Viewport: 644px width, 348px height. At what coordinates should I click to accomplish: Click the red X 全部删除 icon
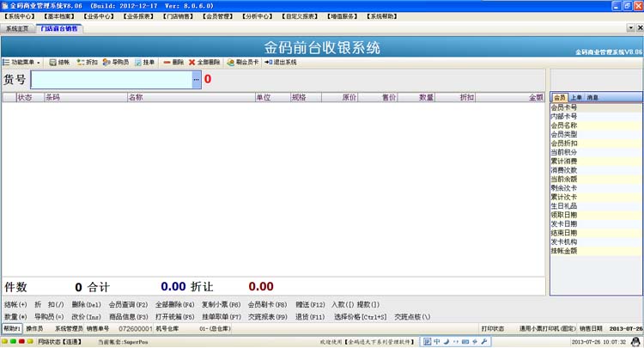(x=191, y=62)
